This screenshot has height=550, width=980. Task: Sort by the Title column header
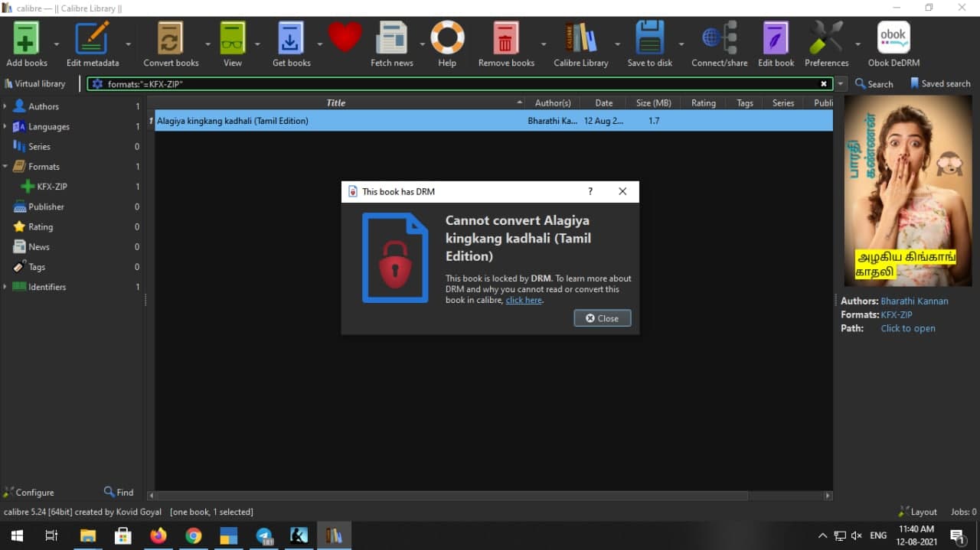pyautogui.click(x=336, y=103)
